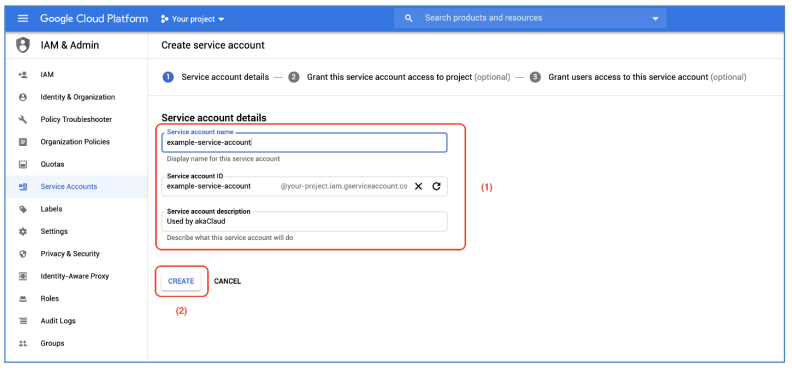
Task: Click the CREATE button
Action: point(181,281)
